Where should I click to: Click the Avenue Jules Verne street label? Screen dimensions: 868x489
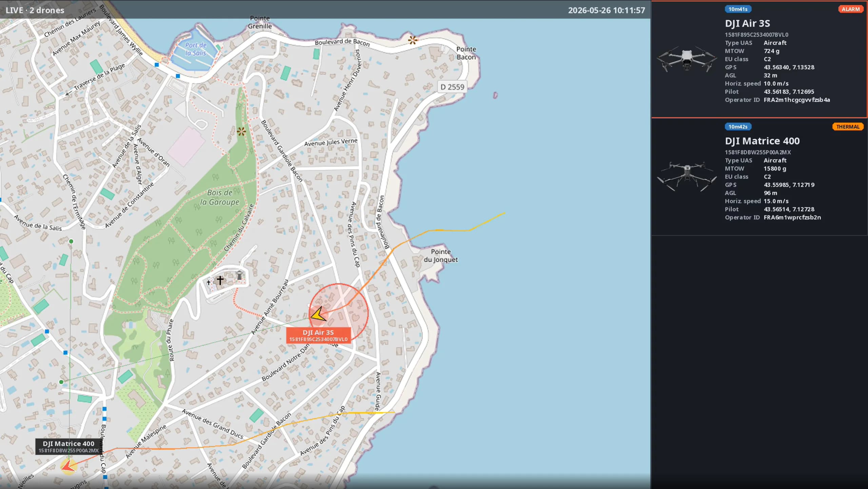(x=331, y=143)
